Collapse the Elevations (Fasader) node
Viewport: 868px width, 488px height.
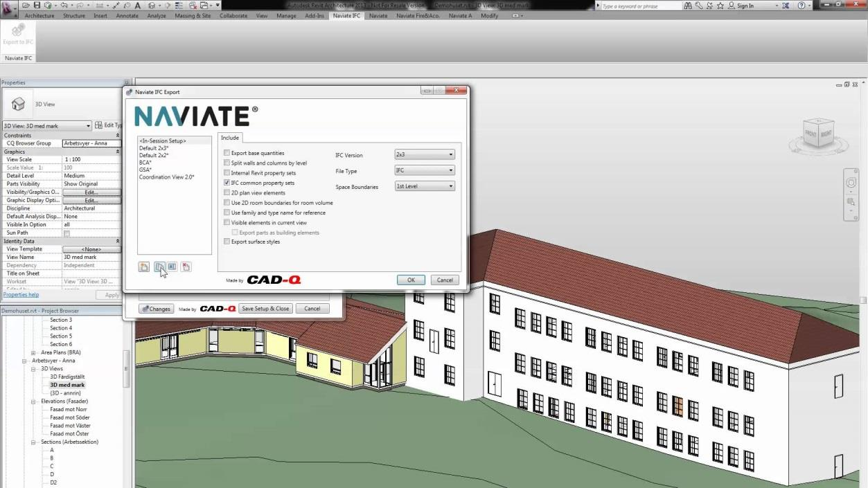pyautogui.click(x=33, y=401)
